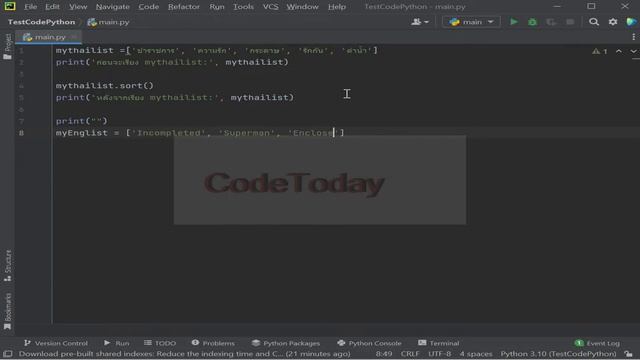Open the Project tool window sidebar
The width and height of the screenshot is (640, 360).
click(x=7, y=47)
